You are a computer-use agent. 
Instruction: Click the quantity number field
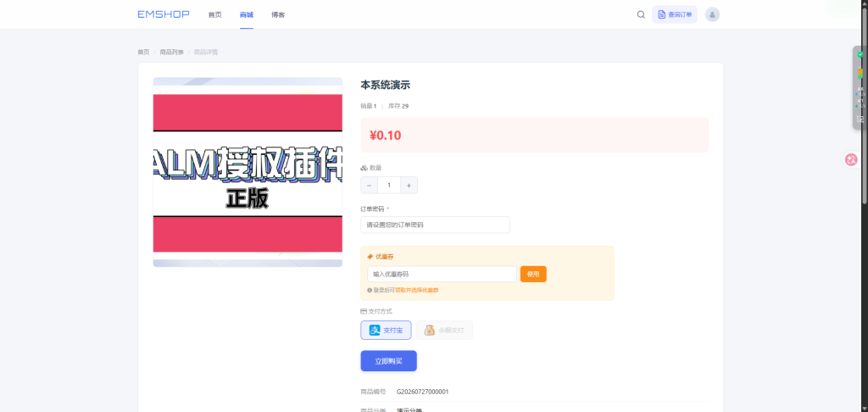coord(389,186)
